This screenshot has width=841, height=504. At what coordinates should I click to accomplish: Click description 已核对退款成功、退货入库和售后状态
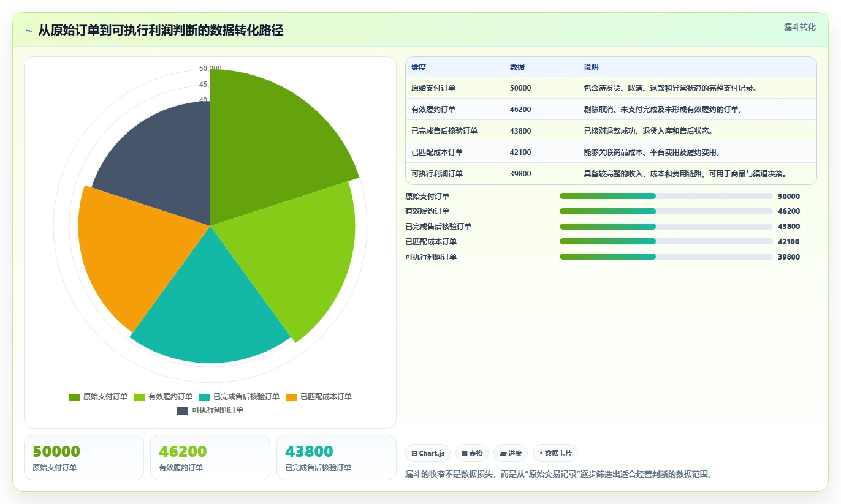[648, 131]
